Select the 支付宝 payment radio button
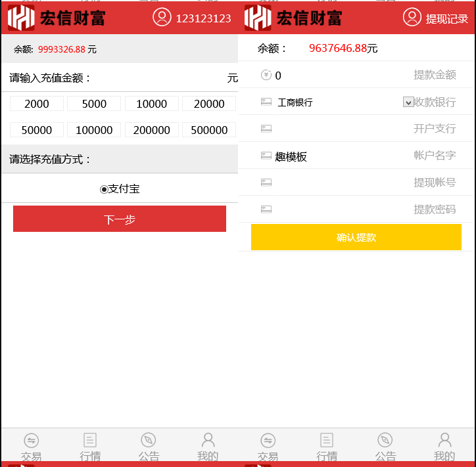The width and height of the screenshot is (476, 467). (104, 189)
